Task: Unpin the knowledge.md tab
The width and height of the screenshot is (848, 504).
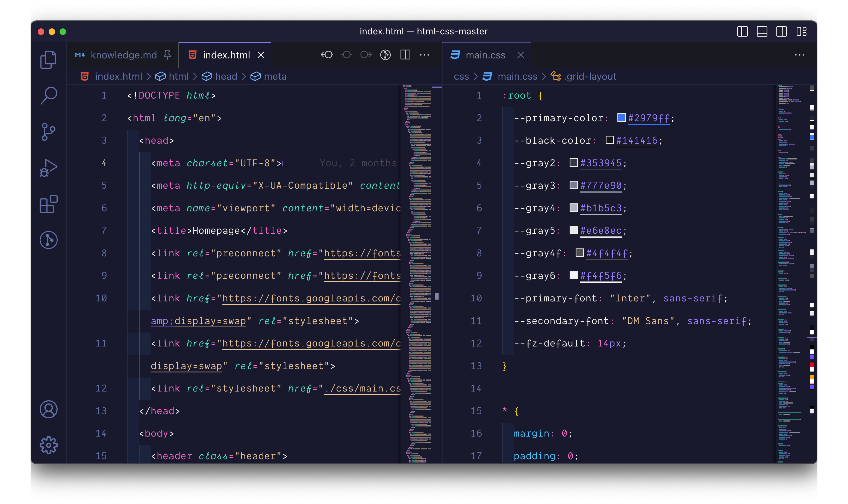Action: pyautogui.click(x=167, y=54)
